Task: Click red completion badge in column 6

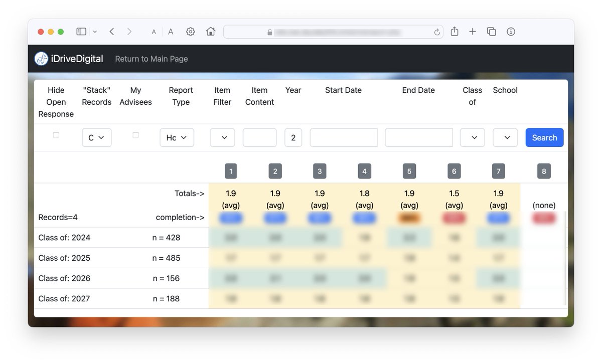Action: click(454, 218)
